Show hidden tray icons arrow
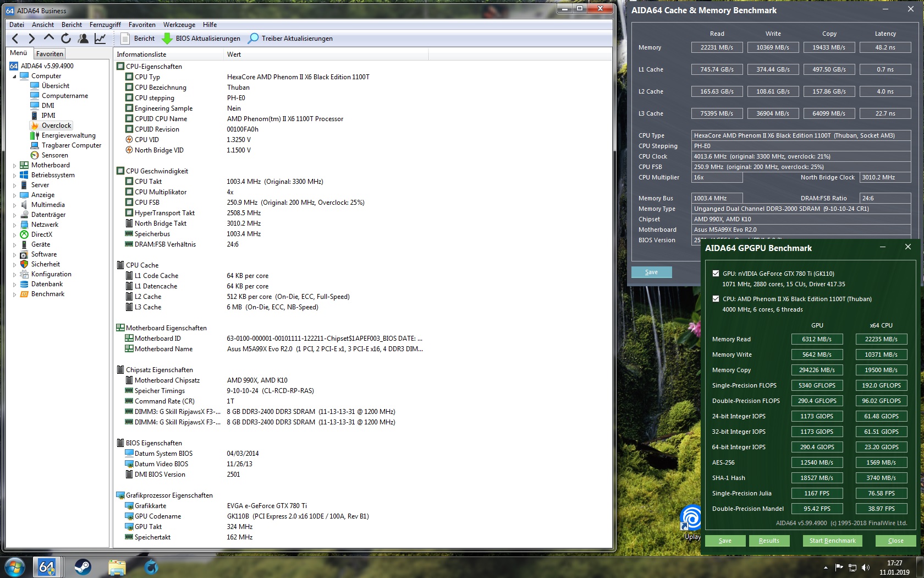Screen dimensions: 924x578 click(826, 568)
